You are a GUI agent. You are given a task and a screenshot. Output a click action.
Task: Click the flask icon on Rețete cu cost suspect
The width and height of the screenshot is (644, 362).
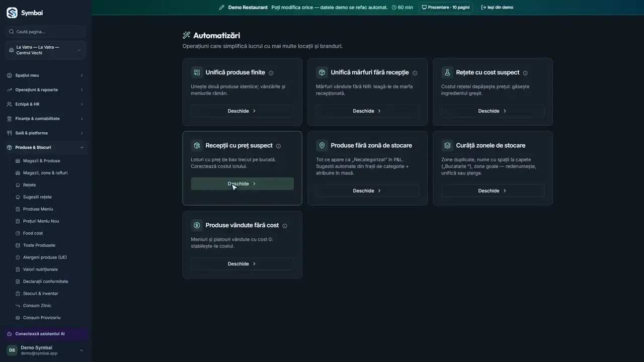pos(447,72)
